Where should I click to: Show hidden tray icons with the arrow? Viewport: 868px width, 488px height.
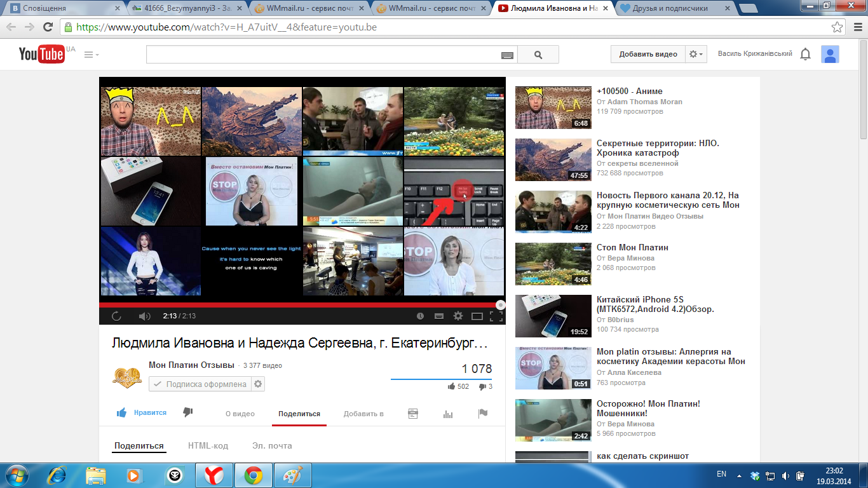point(740,475)
